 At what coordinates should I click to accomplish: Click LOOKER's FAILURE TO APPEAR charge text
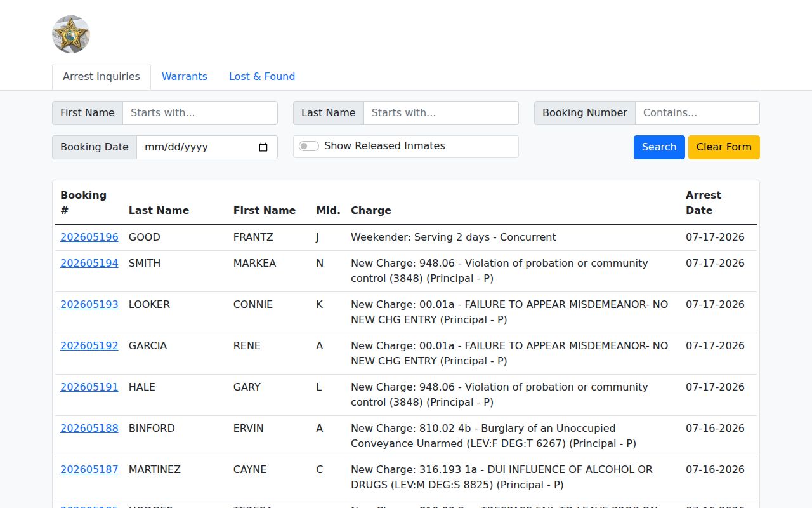[509, 312]
